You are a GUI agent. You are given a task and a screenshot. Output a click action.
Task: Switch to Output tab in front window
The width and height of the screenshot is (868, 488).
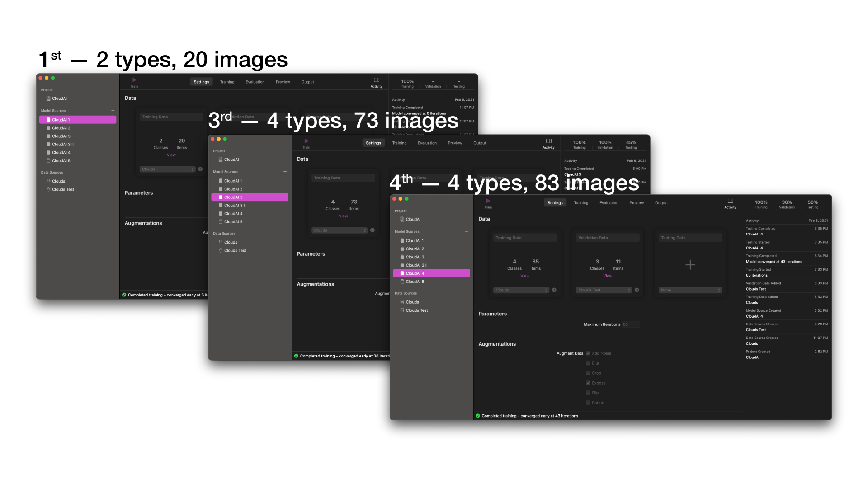pos(661,203)
